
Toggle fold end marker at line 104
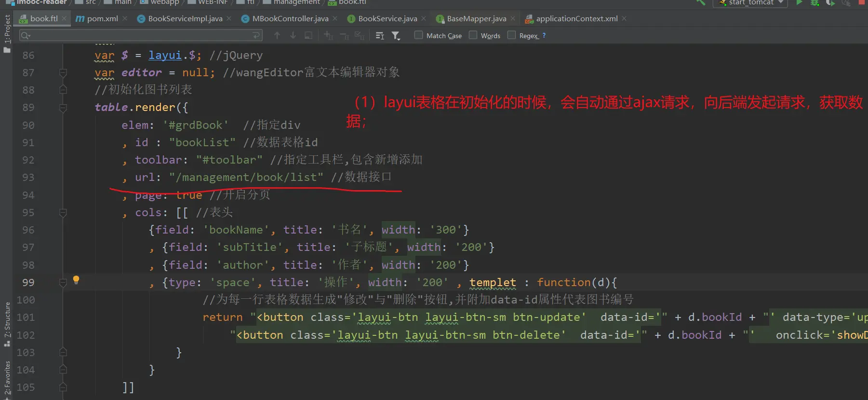[63, 370]
